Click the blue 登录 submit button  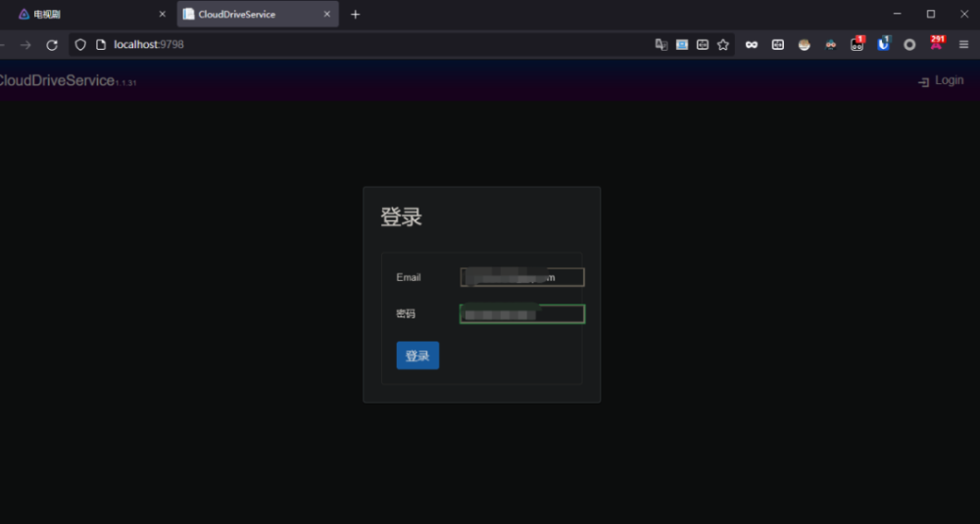(417, 356)
